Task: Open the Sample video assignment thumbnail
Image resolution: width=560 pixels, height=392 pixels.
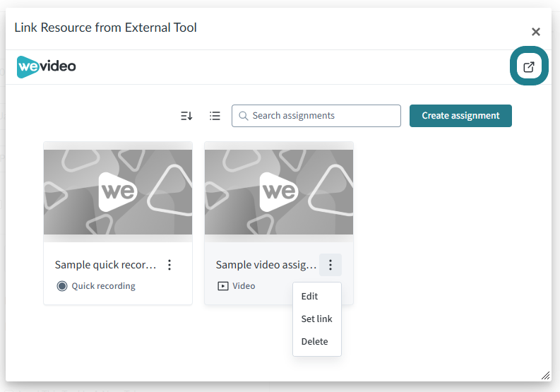Action: pyautogui.click(x=278, y=192)
